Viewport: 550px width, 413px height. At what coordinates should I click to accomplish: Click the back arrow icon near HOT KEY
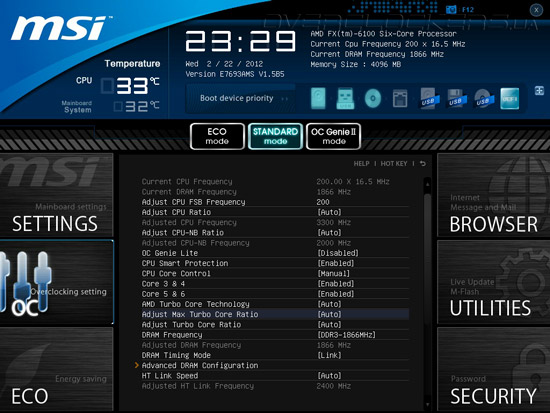click(x=423, y=164)
